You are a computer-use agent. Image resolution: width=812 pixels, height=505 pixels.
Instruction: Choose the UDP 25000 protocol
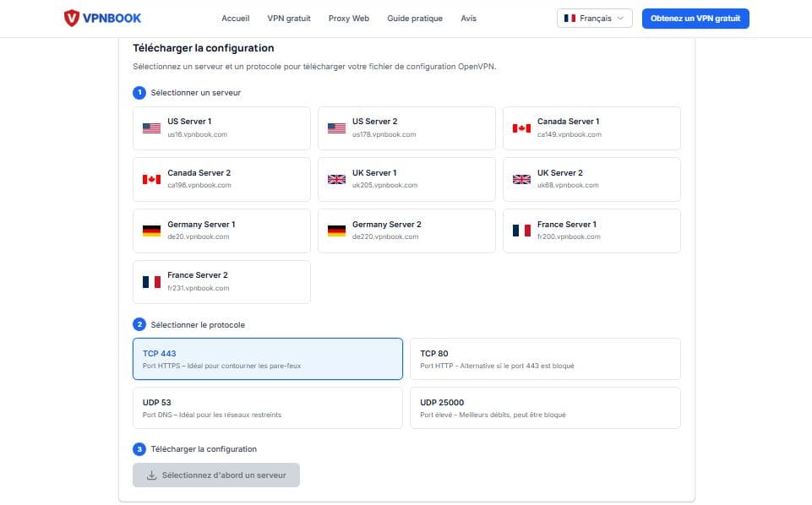[x=545, y=408]
